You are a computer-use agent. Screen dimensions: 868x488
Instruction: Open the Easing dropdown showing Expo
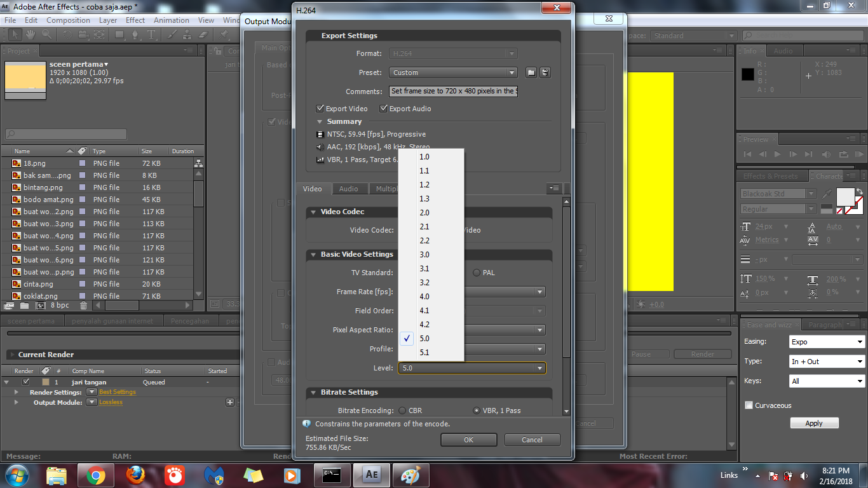coord(827,342)
